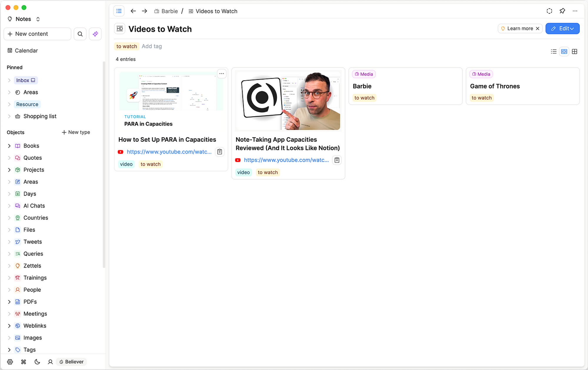Pin this page with the pin icon
Screen dimensions: 588x370
(x=562, y=11)
